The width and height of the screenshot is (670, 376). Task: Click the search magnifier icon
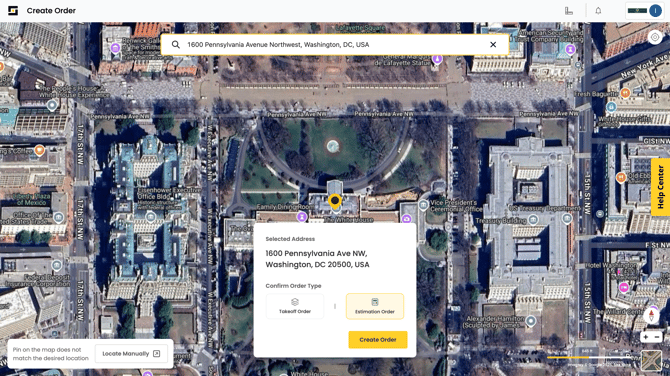(176, 44)
